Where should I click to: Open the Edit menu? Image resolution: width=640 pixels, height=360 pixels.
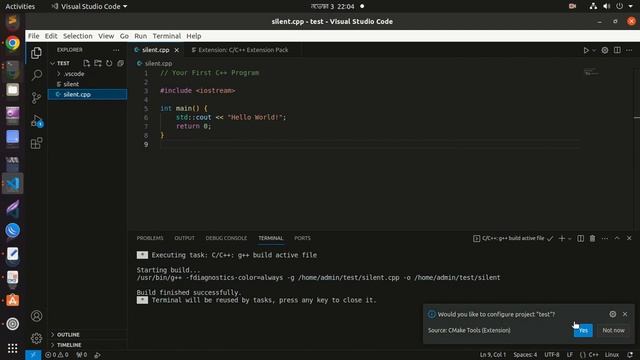tap(51, 36)
